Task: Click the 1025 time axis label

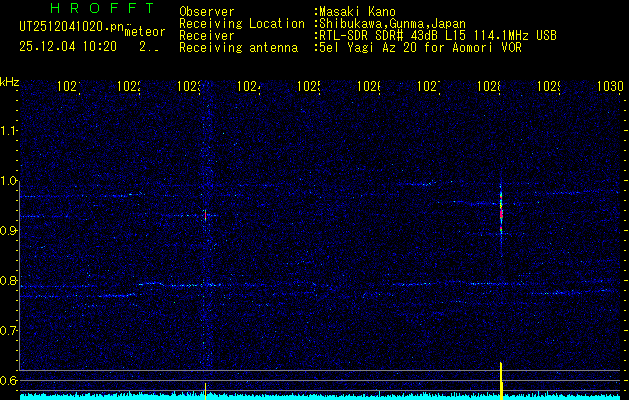Action: [309, 87]
